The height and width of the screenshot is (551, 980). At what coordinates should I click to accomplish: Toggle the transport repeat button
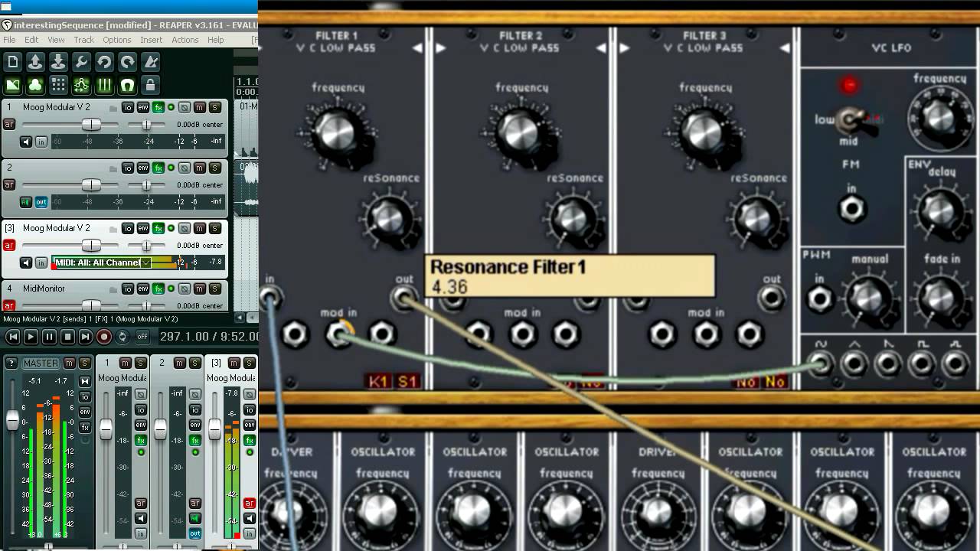point(122,337)
